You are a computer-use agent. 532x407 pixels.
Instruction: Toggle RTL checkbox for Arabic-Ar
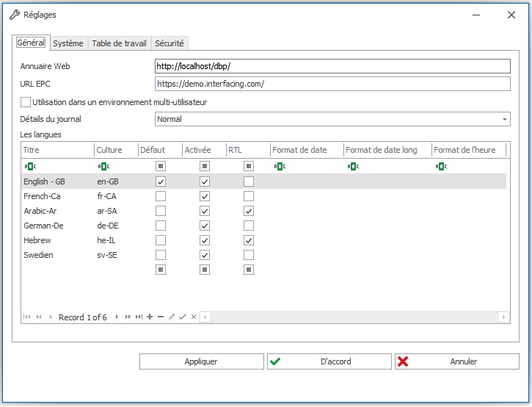[x=249, y=211]
